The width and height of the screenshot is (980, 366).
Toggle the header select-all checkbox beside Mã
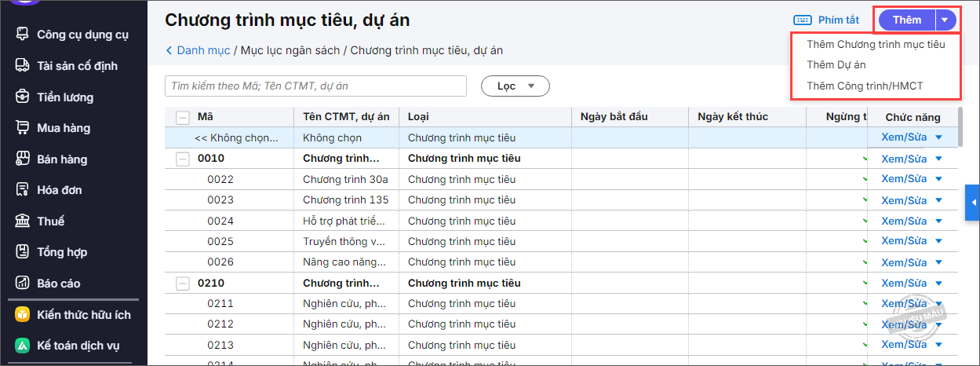tap(183, 118)
